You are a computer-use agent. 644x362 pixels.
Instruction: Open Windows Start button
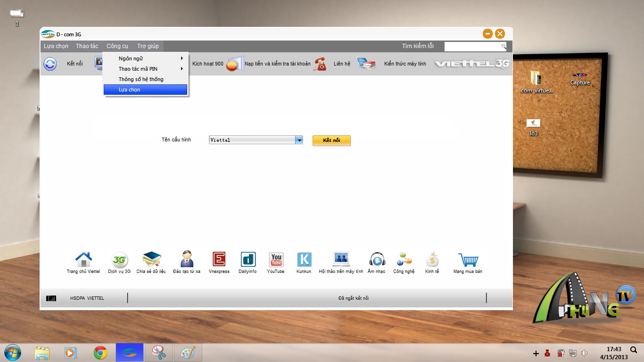click(13, 353)
